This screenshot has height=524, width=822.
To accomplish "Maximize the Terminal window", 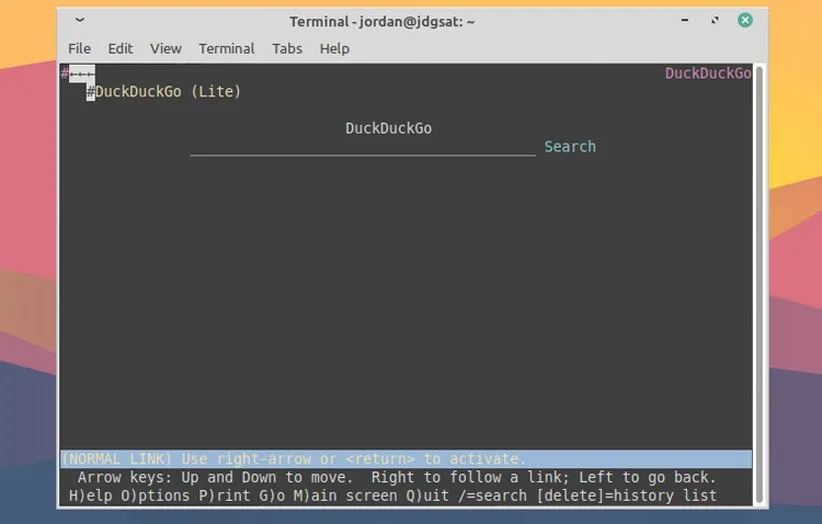I will pos(715,21).
